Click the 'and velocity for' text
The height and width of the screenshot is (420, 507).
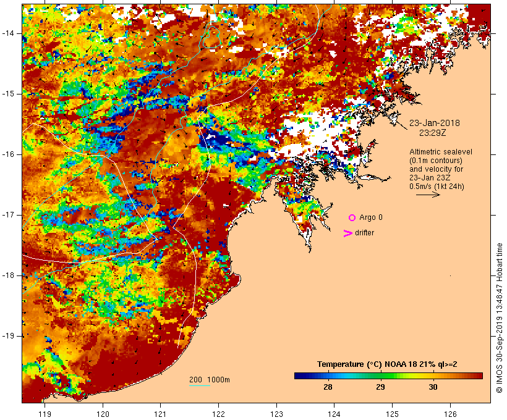(x=436, y=169)
